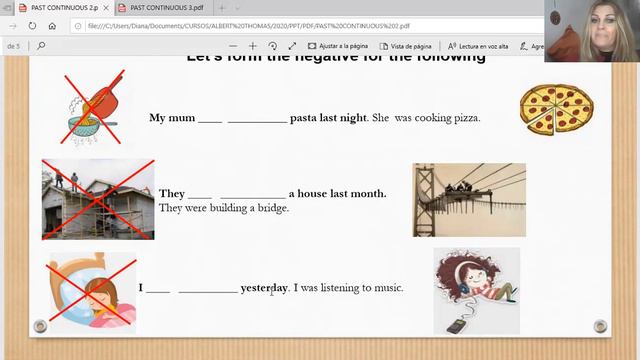Refresh the page
This screenshot has width=640, height=360.
coord(32,26)
